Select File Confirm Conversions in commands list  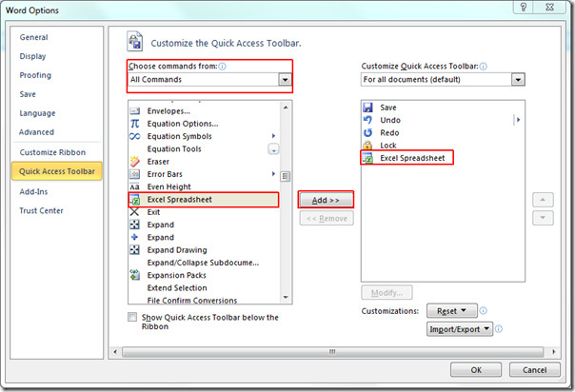pos(205,300)
